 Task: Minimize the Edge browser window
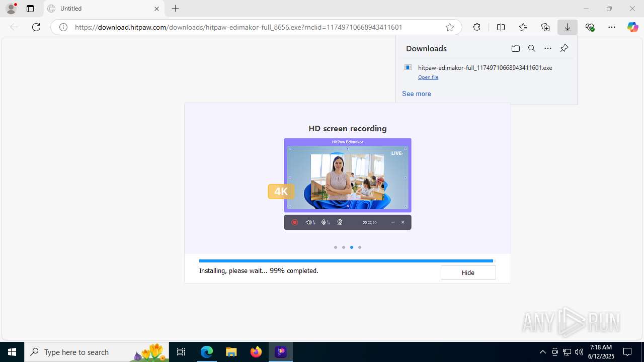(586, 9)
